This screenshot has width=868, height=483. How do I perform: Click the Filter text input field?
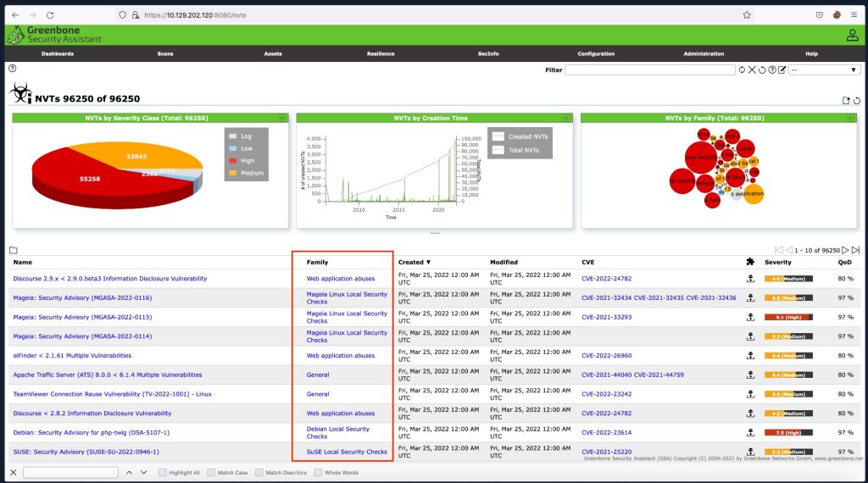(650, 69)
